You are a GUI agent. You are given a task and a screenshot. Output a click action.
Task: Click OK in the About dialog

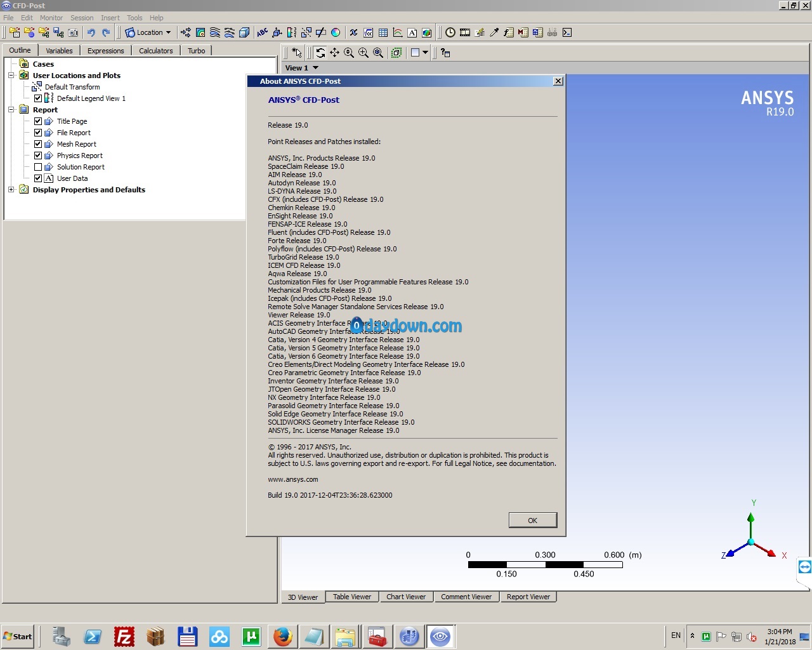coord(532,521)
